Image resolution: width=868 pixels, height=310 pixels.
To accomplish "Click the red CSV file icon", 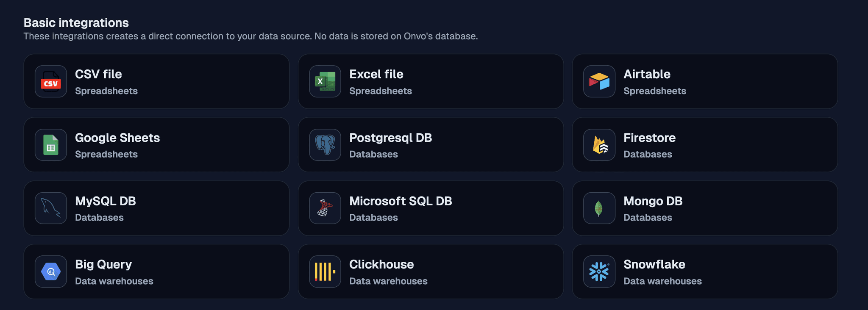I will click(51, 82).
